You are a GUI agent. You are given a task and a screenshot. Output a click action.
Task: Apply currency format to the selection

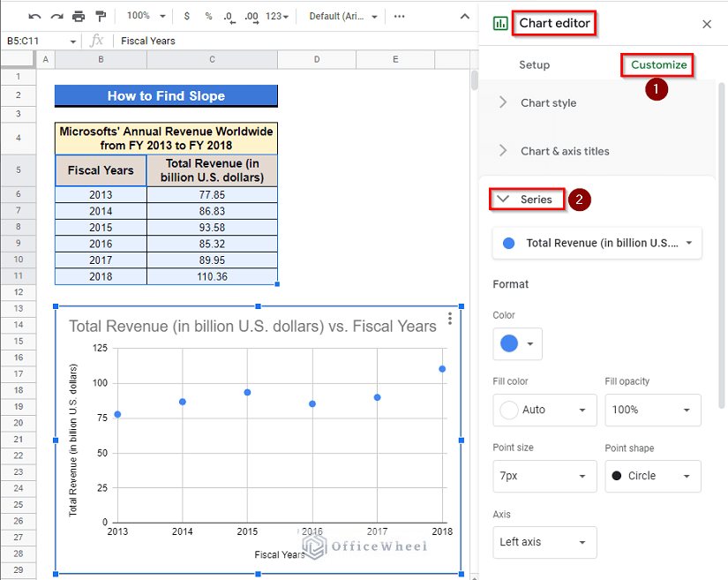pyautogui.click(x=186, y=16)
